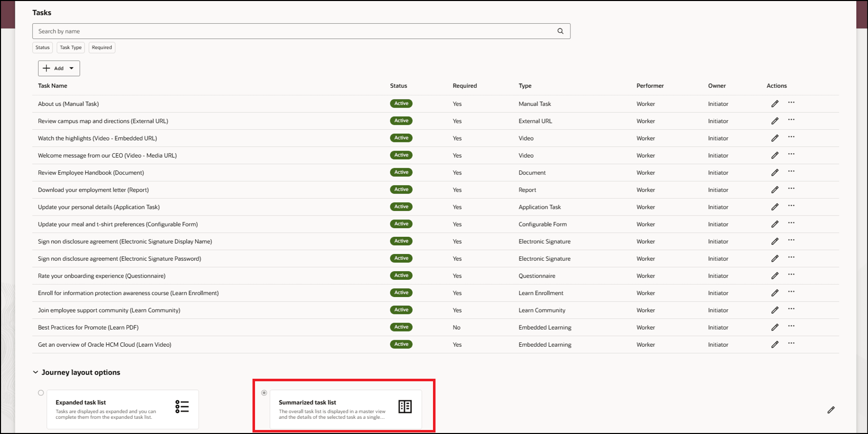The height and width of the screenshot is (434, 868).
Task: Edit the Journey layout options
Action: 831,410
